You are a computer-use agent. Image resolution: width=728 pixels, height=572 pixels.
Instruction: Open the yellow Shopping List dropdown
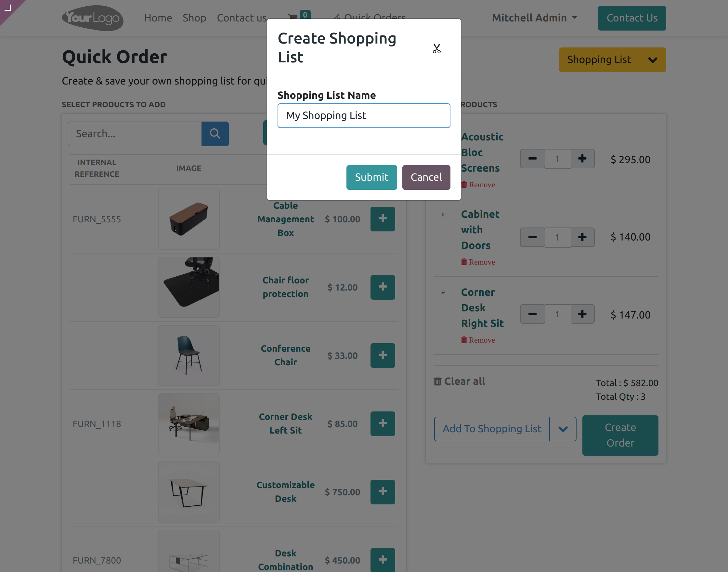point(612,59)
